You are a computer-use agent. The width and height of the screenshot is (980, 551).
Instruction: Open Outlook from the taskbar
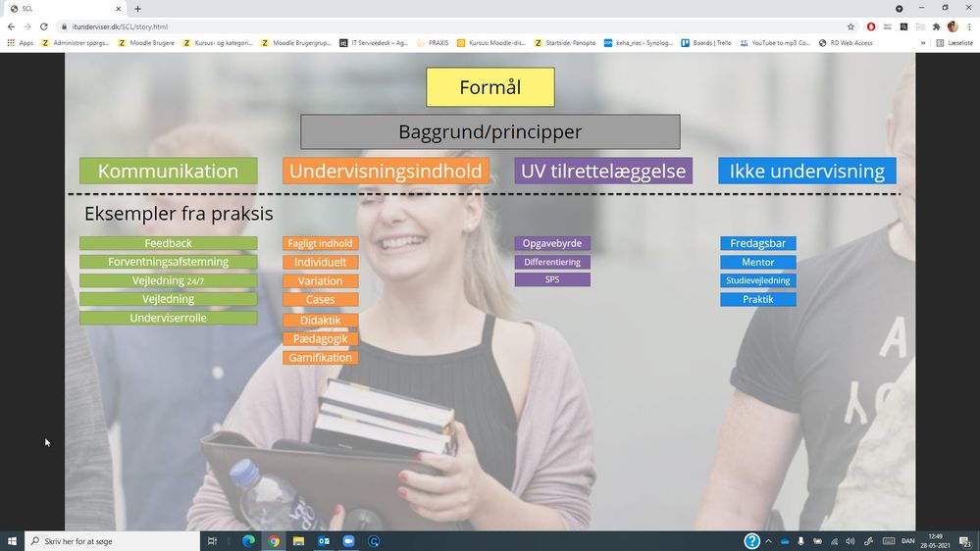coord(324,541)
